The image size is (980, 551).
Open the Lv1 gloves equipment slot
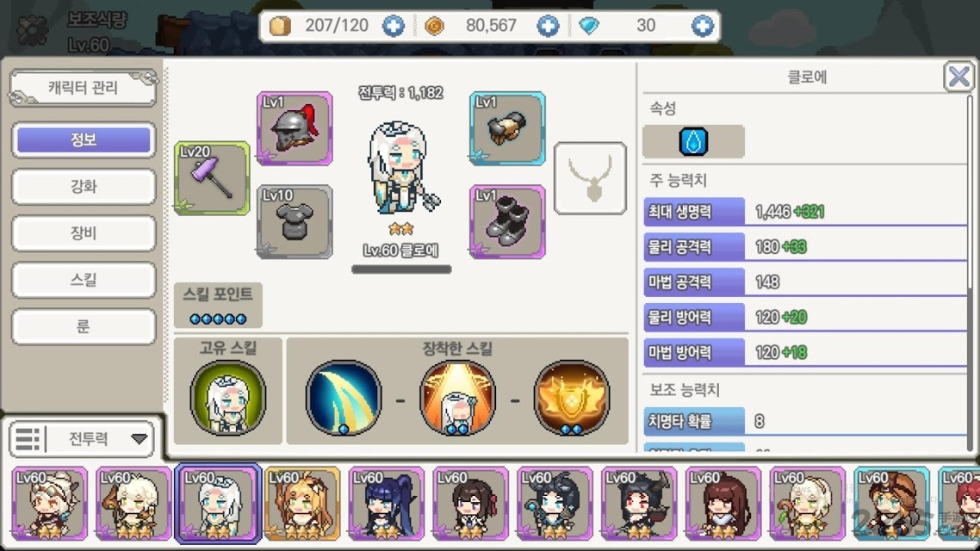coord(507,128)
